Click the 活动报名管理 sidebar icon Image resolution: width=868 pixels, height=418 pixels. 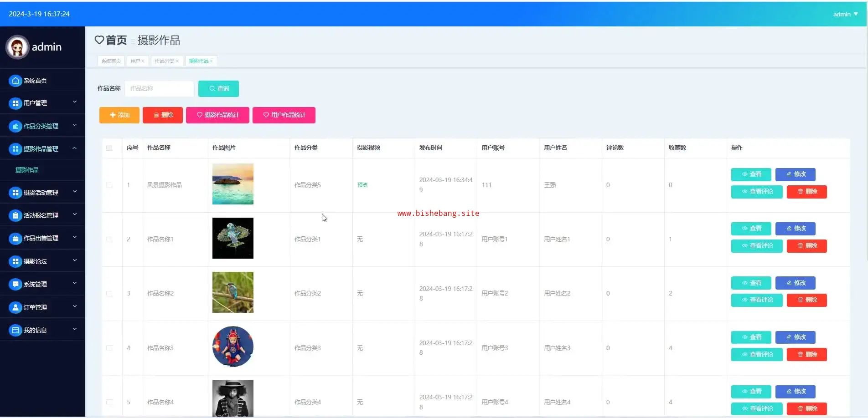pos(15,215)
